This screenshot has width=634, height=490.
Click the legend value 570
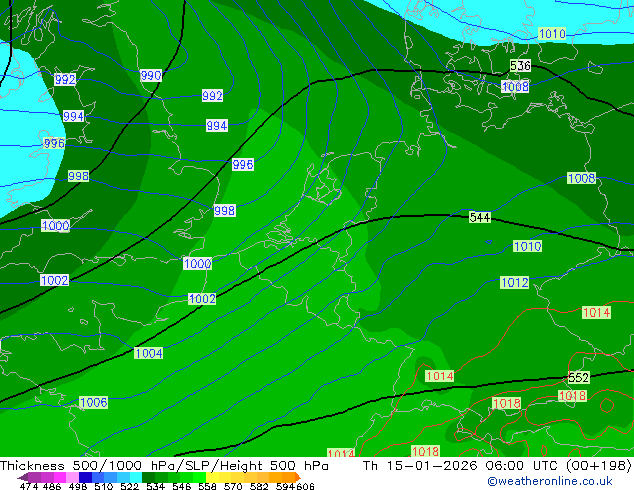coord(233,486)
